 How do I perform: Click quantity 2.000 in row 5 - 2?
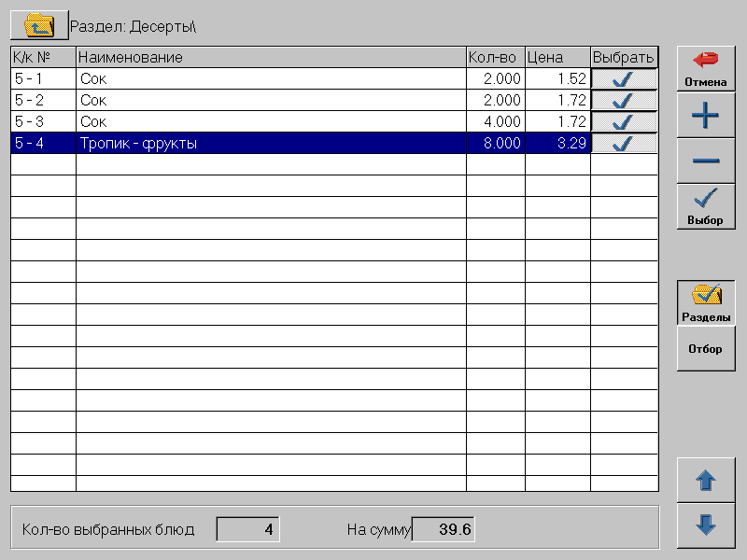[496, 100]
